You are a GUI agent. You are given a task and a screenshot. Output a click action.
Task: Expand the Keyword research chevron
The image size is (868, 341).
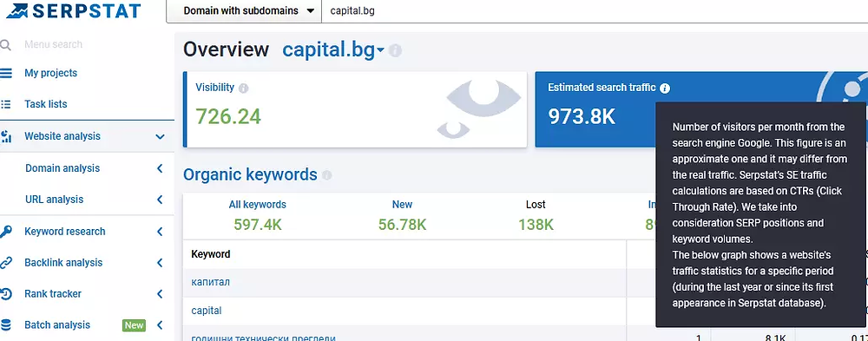point(160,232)
